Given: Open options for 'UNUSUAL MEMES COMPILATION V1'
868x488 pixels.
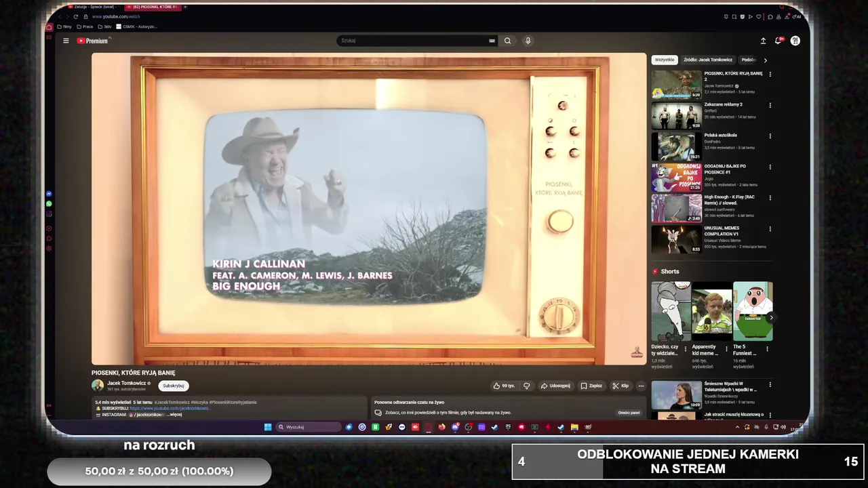Looking at the screenshot, I should tap(770, 228).
